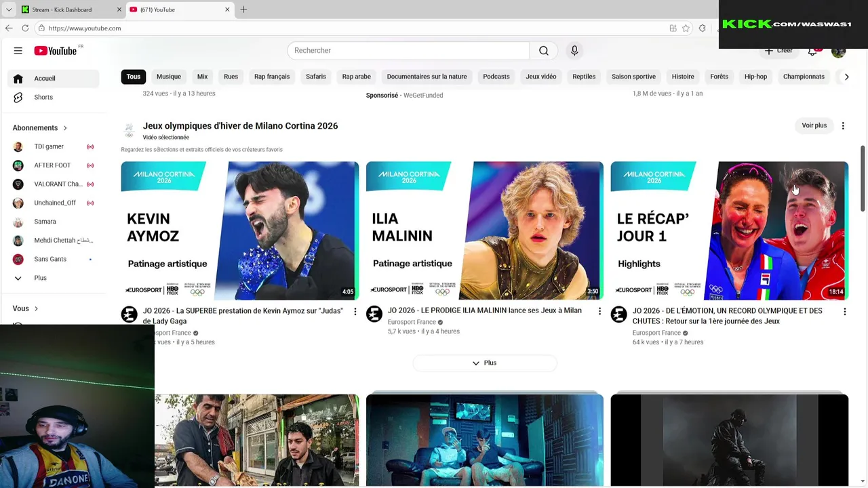Image resolution: width=868 pixels, height=488 pixels.
Task: Select the Musique filter chip
Action: (x=169, y=77)
